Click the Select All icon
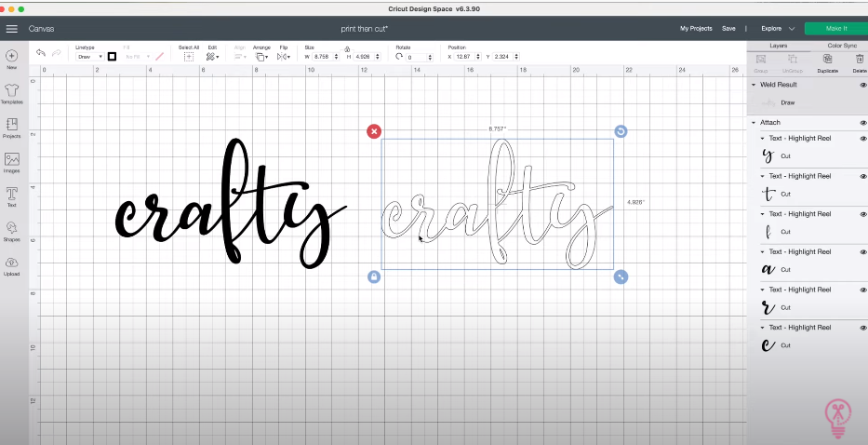The height and width of the screenshot is (445, 868). [188, 57]
